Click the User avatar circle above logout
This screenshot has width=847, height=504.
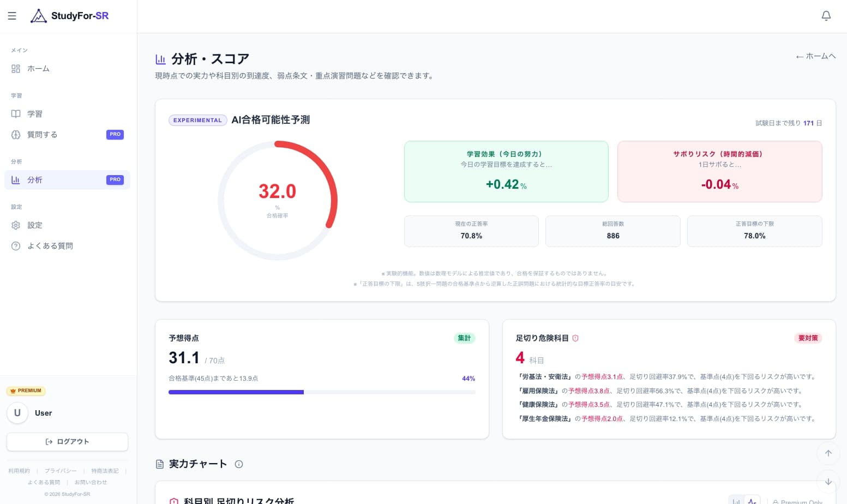(17, 413)
